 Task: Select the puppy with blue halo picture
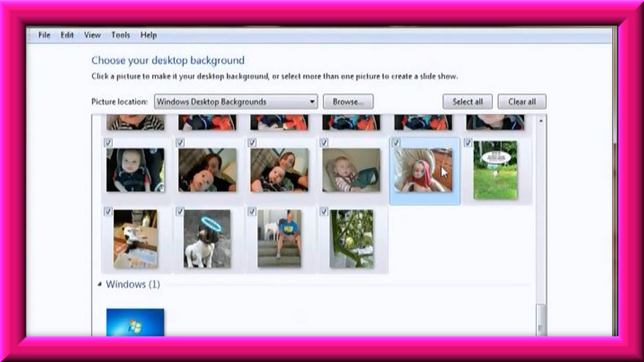pos(207,239)
